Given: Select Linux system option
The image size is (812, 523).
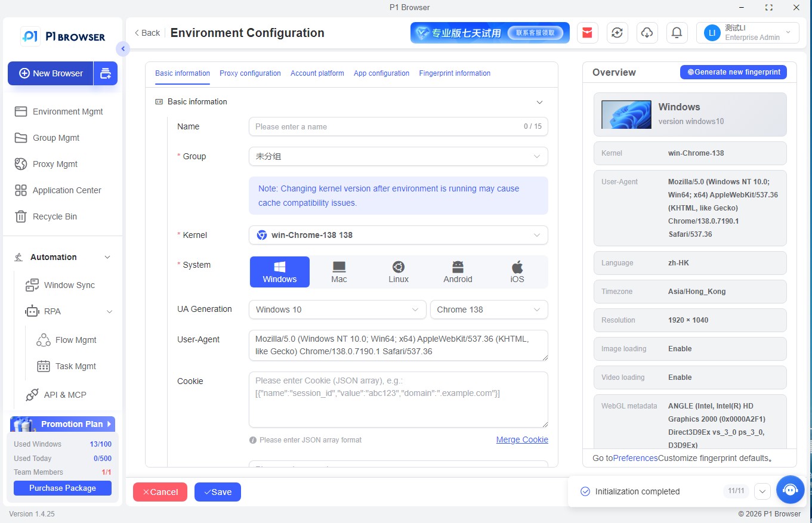Looking at the screenshot, I should click(x=399, y=272).
